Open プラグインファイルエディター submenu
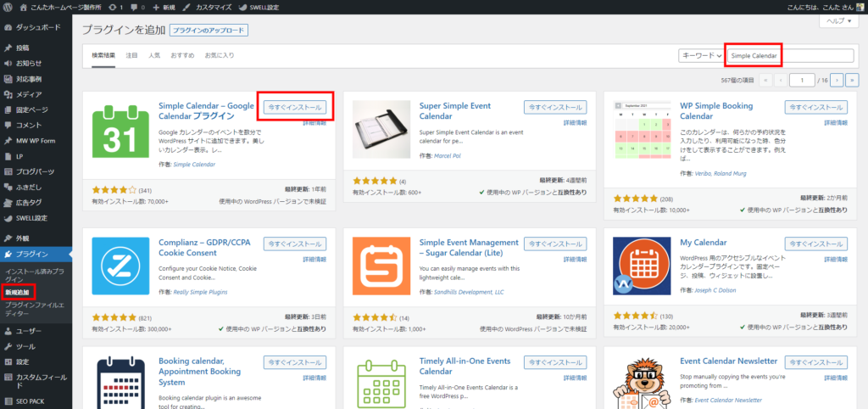Screen dimensions: 868x409 point(34,309)
